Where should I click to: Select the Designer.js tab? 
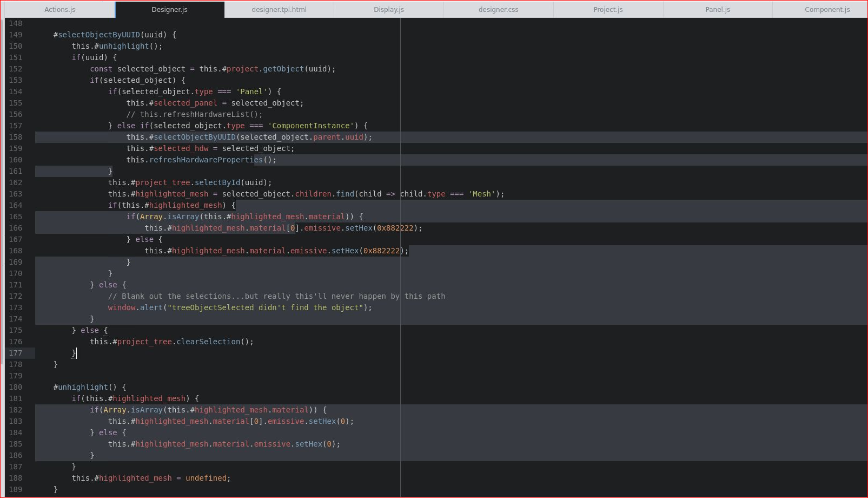pos(170,9)
